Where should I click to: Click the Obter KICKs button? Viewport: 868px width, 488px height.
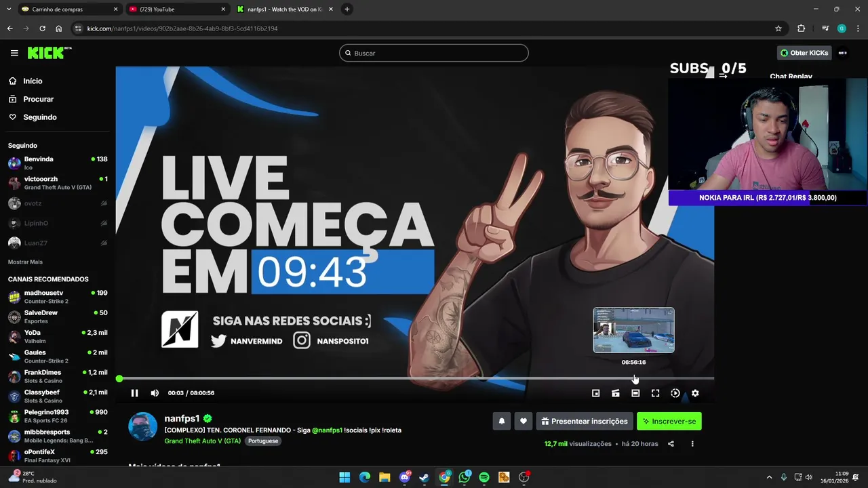coord(804,53)
